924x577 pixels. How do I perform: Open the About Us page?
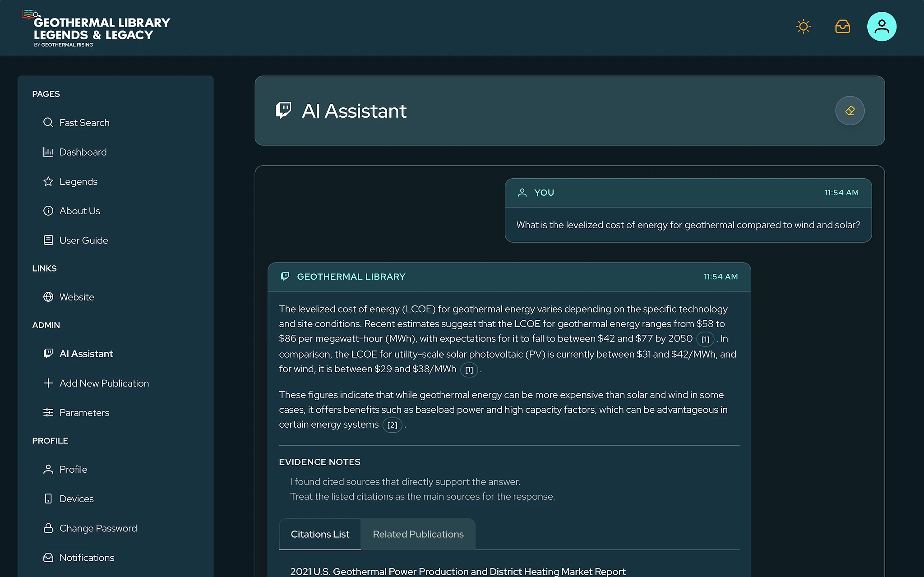pos(80,211)
